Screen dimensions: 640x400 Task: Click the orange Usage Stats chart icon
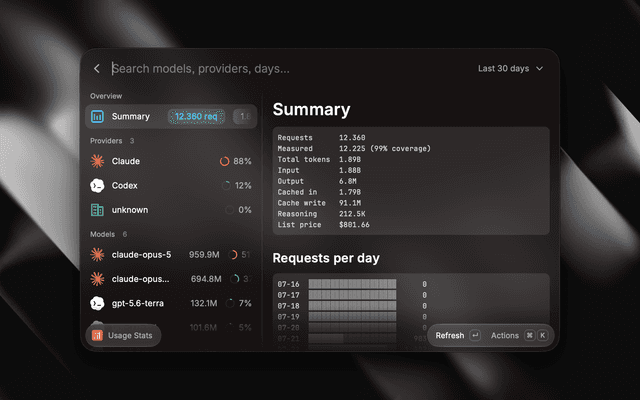pyautogui.click(x=97, y=336)
